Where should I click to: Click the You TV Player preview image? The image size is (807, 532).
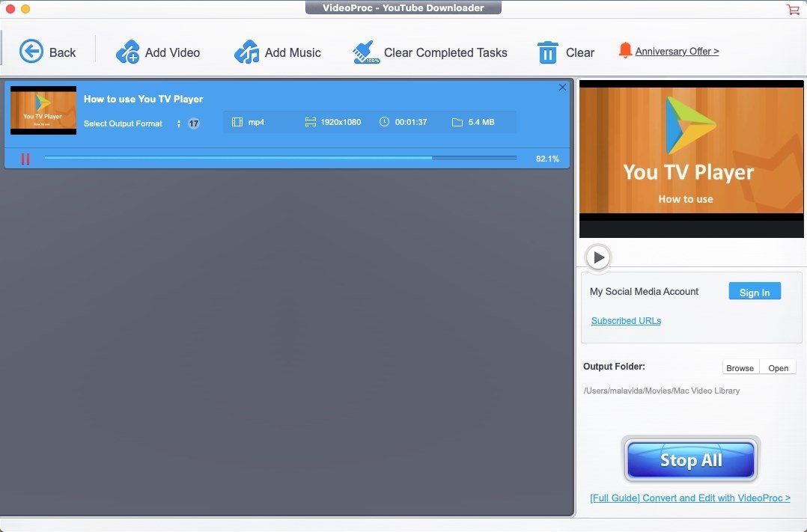[691, 159]
